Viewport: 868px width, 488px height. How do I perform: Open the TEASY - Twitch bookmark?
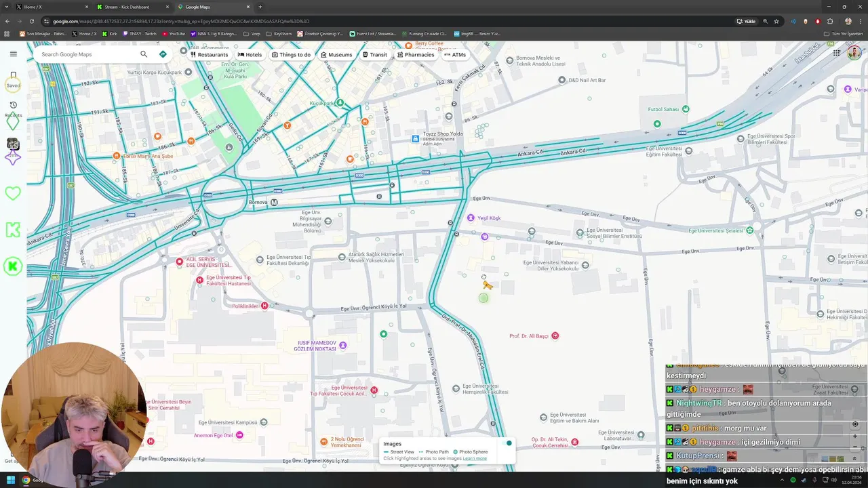(140, 33)
